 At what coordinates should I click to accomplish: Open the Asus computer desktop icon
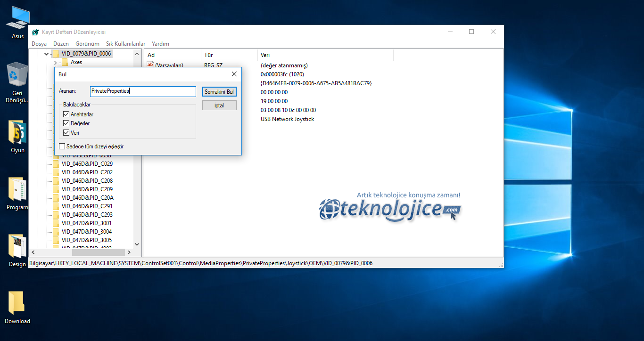pos(17,18)
